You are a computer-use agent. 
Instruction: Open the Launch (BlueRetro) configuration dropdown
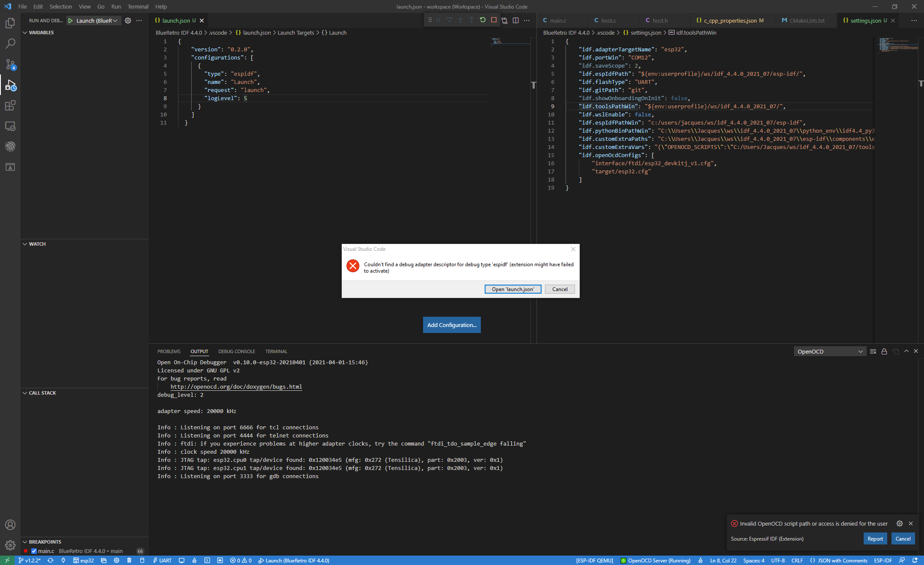(x=93, y=20)
